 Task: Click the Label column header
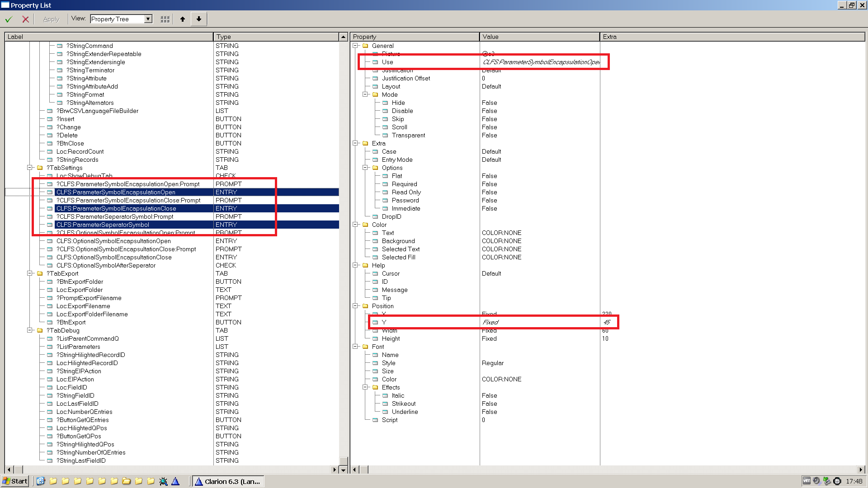108,37
